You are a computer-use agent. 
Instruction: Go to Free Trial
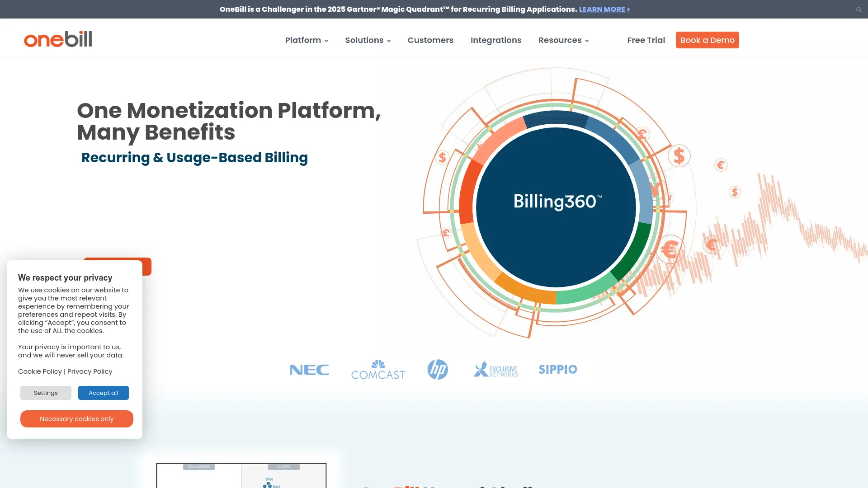pyautogui.click(x=646, y=40)
